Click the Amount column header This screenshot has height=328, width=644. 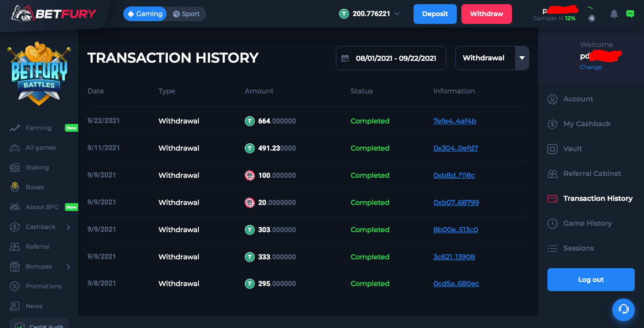click(259, 91)
